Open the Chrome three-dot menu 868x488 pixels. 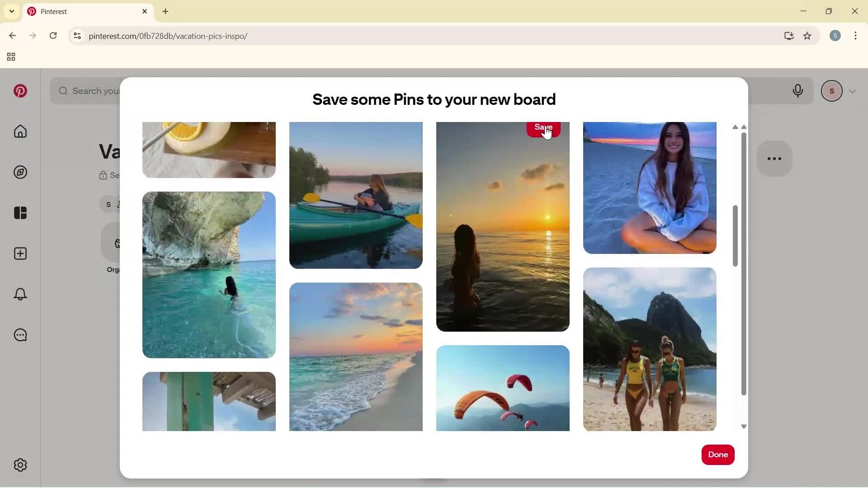(856, 36)
